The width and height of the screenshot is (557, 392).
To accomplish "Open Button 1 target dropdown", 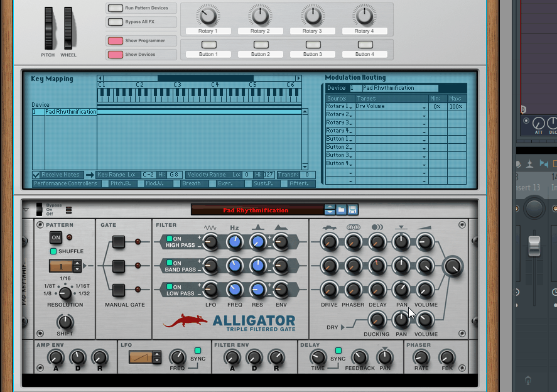I will (391, 139).
